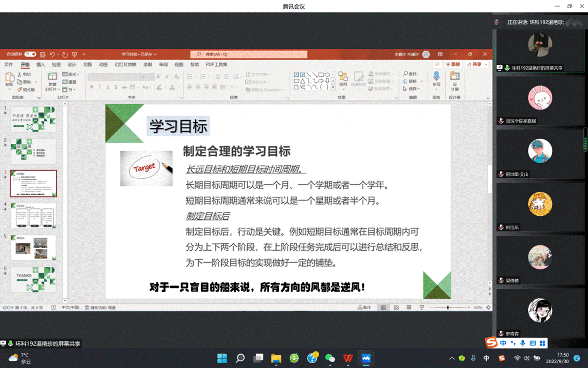Open the Insert (插入) ribbon tab
The width and height of the screenshot is (588, 368).
coord(41,65)
